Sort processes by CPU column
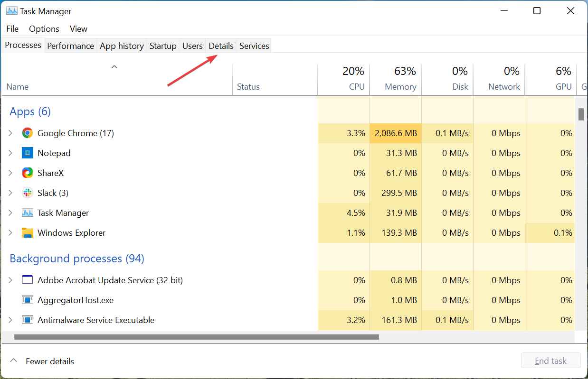Viewport: 588px width, 379px height. [x=344, y=79]
